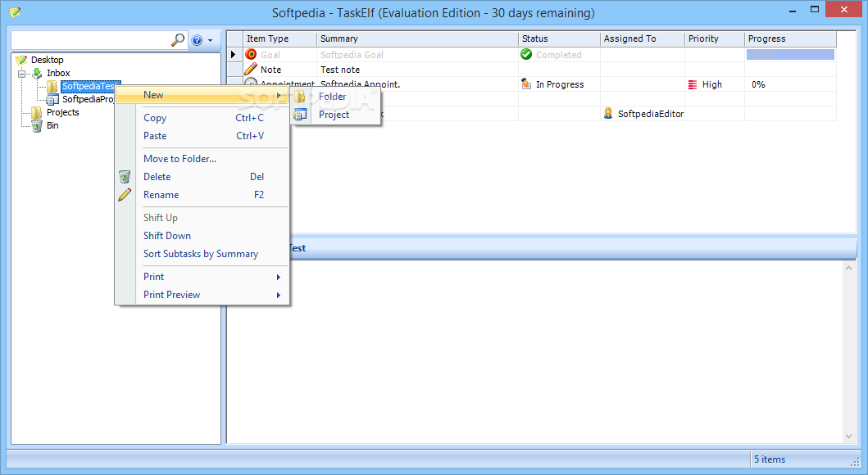
Task: Click the SoftpediaEditor user icon
Action: (x=608, y=113)
